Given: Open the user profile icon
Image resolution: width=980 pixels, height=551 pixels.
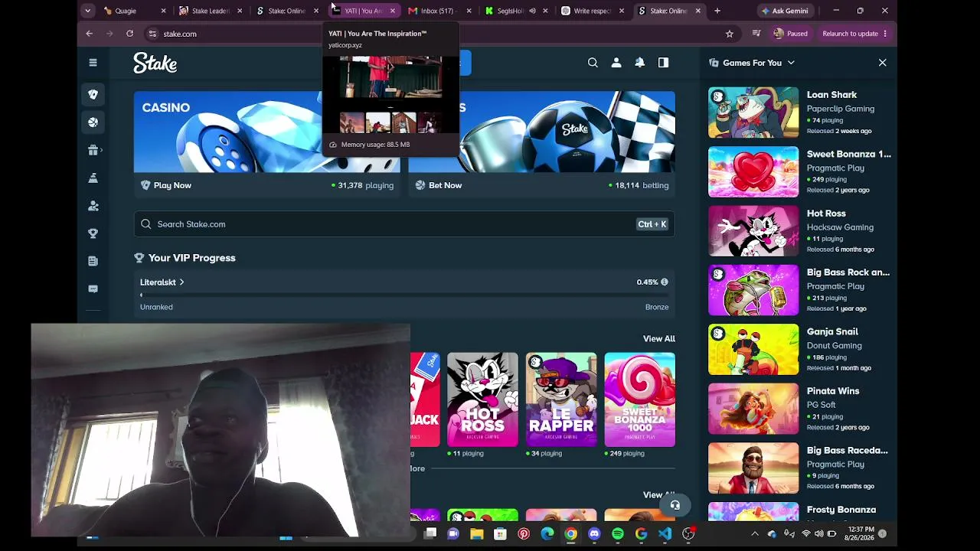Looking at the screenshot, I should [616, 63].
